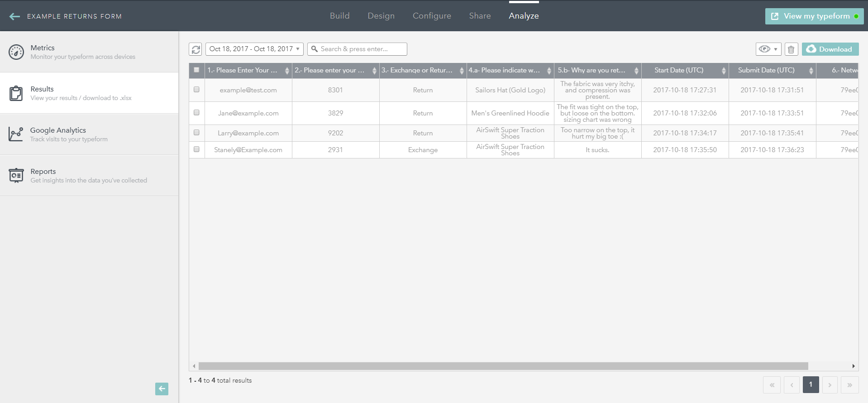Screen dimensions: 868x403
Task: Click the Download button
Action: pyautogui.click(x=830, y=49)
